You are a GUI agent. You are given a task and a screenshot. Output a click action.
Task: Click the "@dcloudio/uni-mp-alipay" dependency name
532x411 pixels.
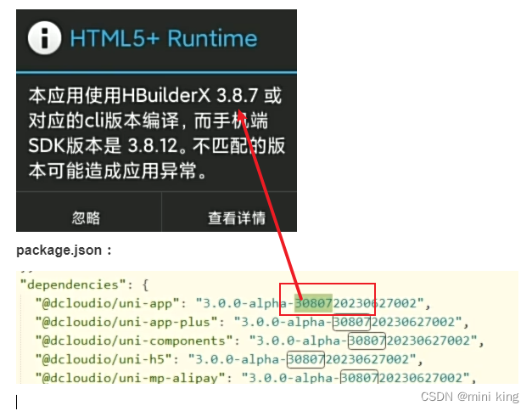[130, 378]
